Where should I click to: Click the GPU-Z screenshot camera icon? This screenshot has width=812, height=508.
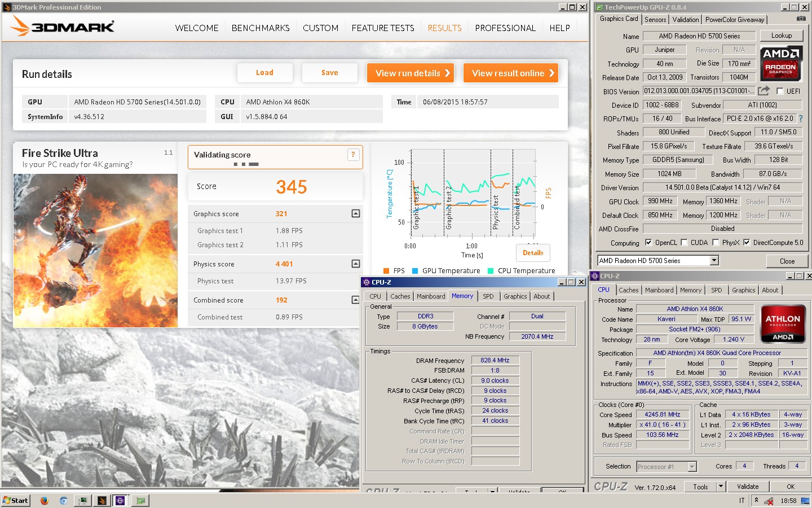(801, 19)
